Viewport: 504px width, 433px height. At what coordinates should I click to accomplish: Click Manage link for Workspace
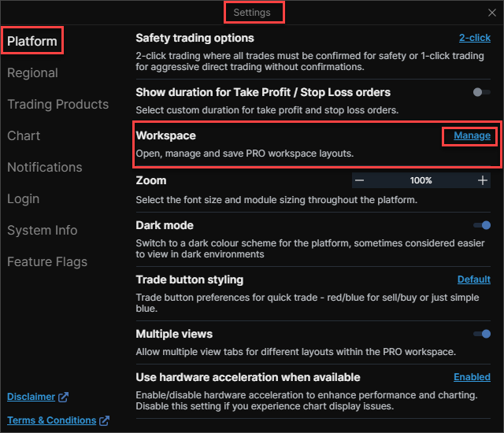pos(472,136)
